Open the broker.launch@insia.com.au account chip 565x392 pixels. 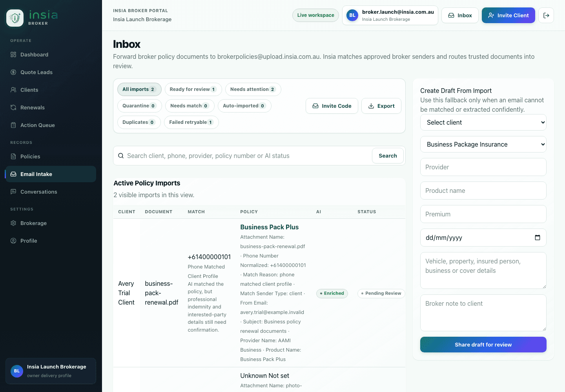(390, 15)
